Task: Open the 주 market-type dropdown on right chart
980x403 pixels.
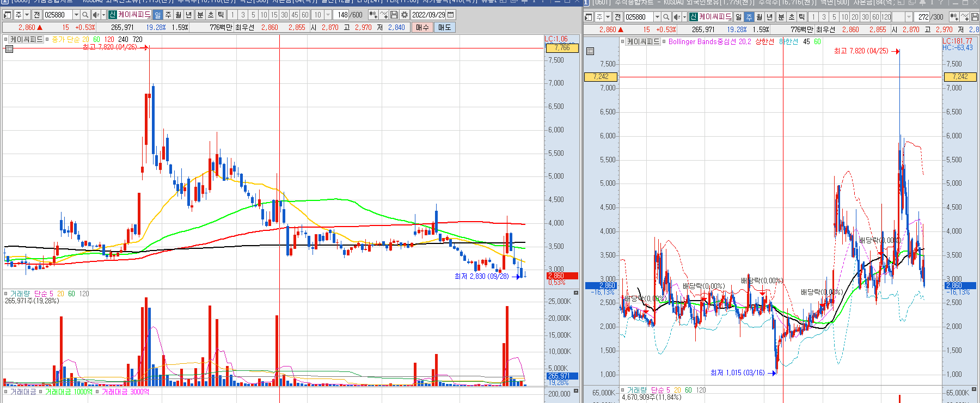Action: click(608, 17)
